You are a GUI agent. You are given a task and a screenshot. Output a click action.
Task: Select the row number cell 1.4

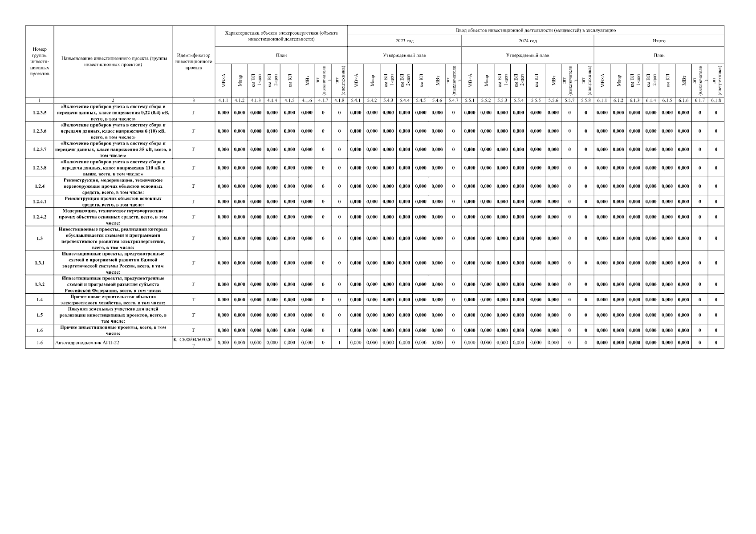(40, 299)
